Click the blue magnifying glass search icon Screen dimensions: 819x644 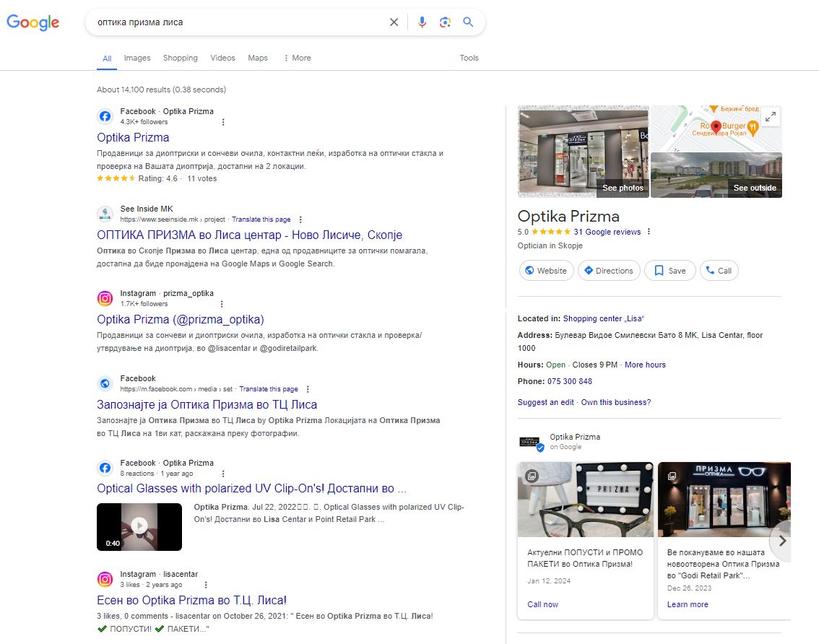pyautogui.click(x=468, y=22)
